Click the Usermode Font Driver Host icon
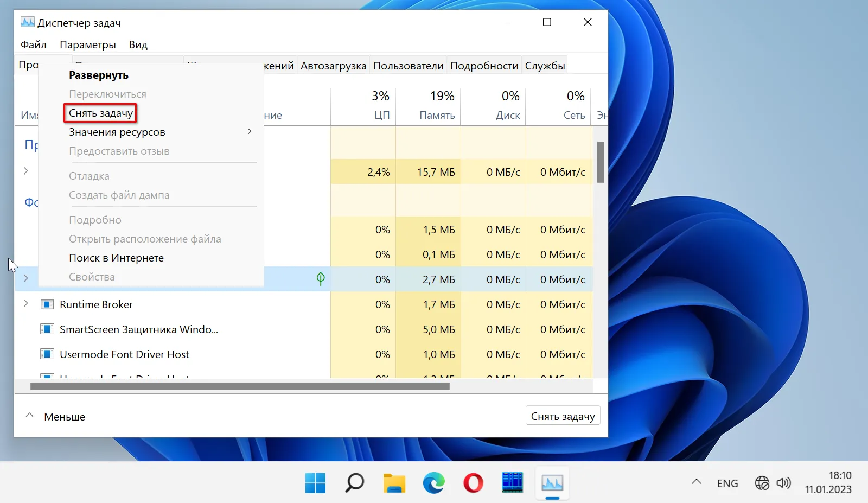The height and width of the screenshot is (503, 868). pos(47,354)
